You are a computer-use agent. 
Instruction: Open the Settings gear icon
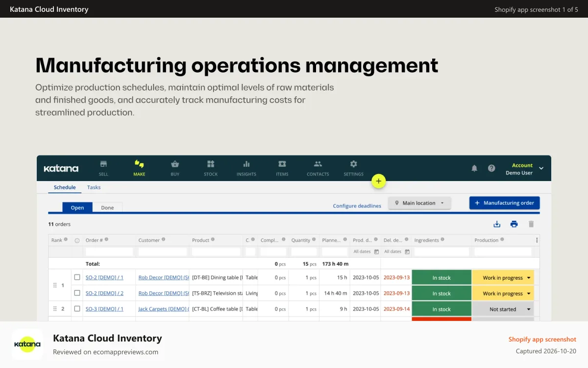click(354, 164)
